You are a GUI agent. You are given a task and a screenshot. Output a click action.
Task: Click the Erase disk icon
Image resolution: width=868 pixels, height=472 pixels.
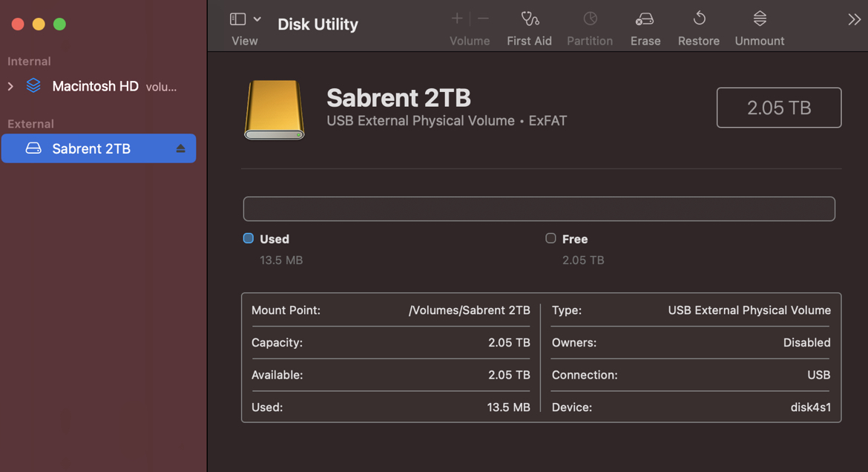[x=645, y=19]
